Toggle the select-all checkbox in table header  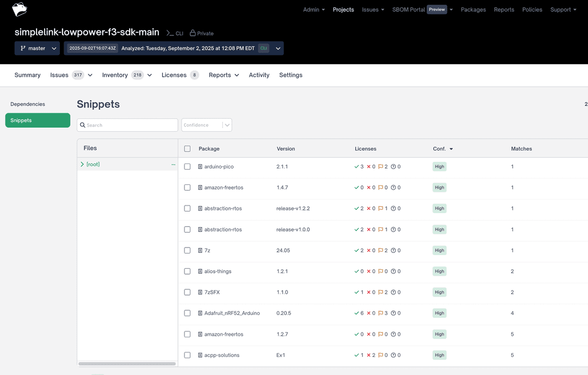point(187,148)
